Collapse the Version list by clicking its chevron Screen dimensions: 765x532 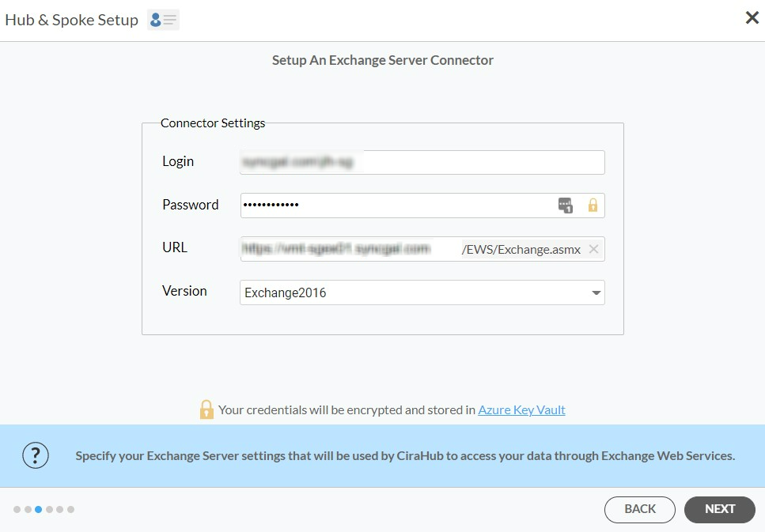point(596,292)
